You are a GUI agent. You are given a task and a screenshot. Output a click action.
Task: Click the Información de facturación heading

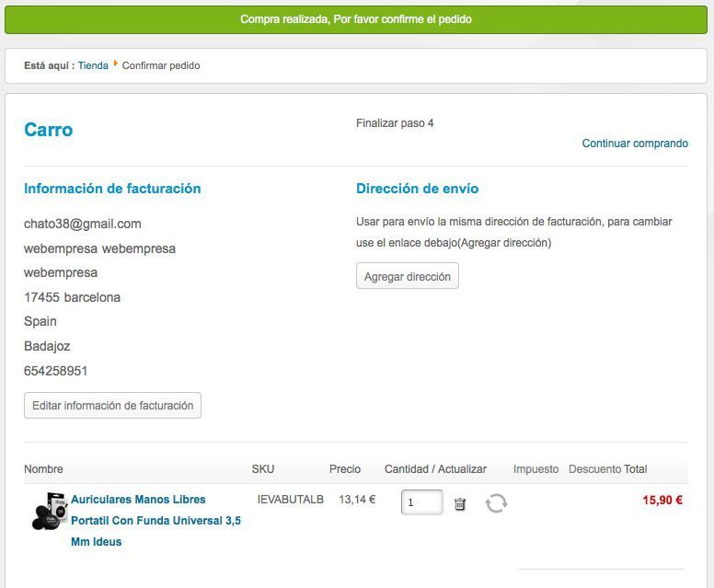[x=112, y=189]
